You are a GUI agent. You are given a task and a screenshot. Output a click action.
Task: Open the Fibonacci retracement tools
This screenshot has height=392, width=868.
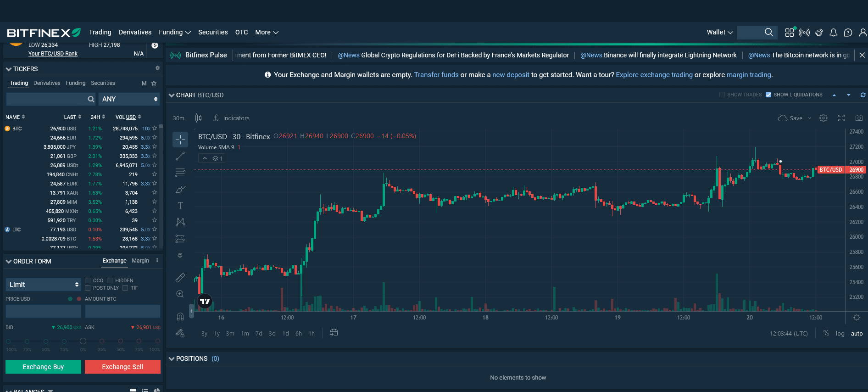(x=180, y=173)
